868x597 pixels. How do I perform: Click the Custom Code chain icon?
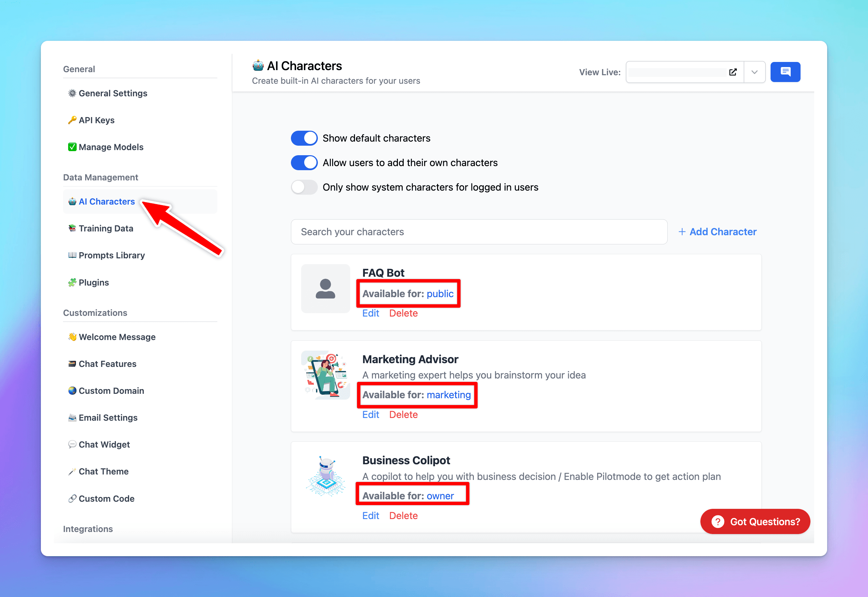tap(72, 498)
